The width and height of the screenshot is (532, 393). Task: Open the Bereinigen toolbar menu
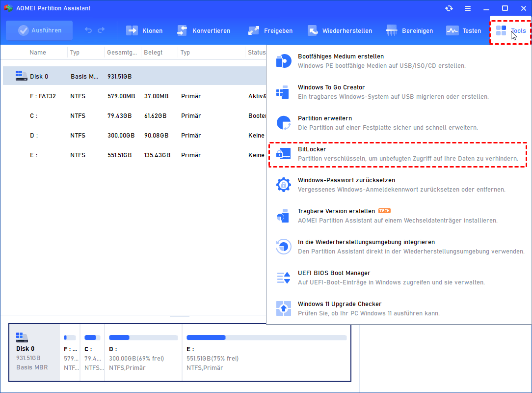409,30
